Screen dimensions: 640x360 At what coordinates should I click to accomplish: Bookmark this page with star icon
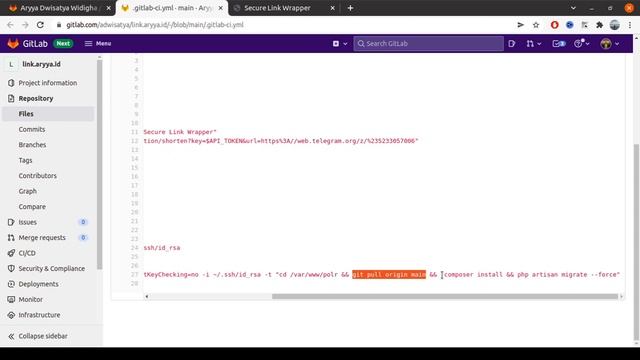(536, 25)
